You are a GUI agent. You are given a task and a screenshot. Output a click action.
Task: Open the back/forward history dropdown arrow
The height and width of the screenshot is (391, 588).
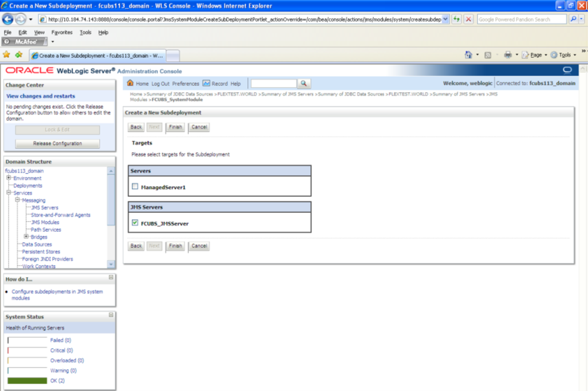click(x=31, y=19)
